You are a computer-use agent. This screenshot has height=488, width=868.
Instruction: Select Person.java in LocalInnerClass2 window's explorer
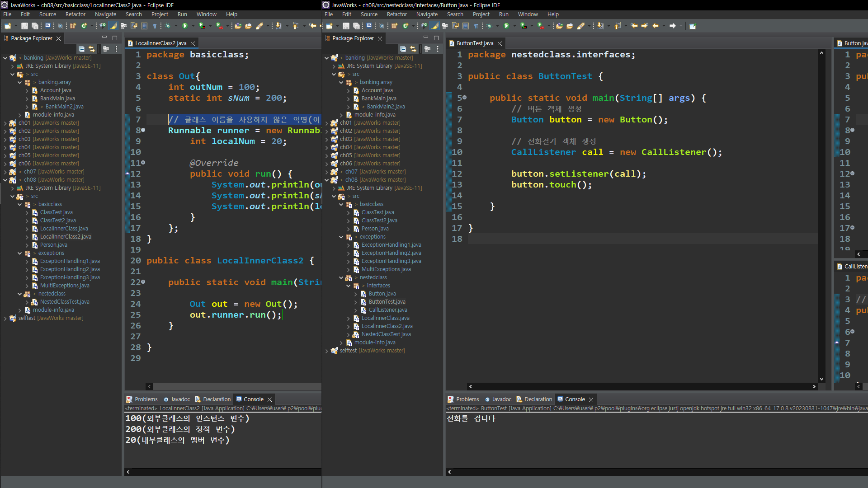click(53, 245)
